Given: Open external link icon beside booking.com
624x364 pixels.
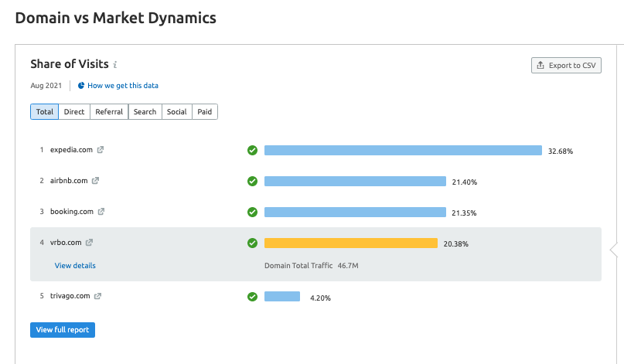Looking at the screenshot, I should tap(101, 212).
